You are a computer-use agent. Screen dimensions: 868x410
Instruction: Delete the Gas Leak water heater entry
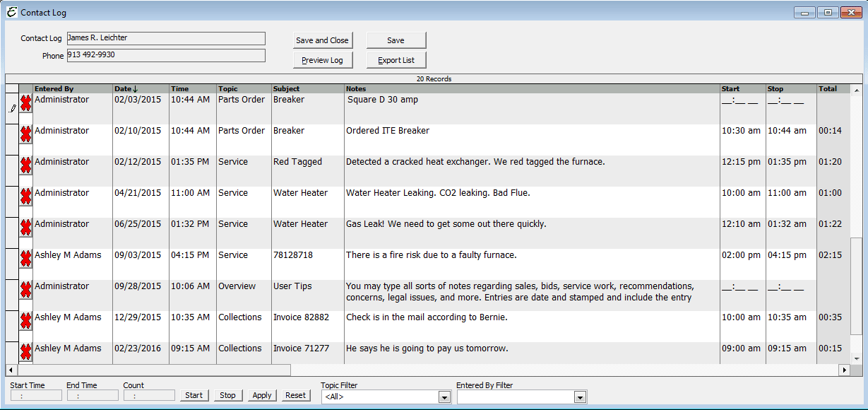click(25, 228)
